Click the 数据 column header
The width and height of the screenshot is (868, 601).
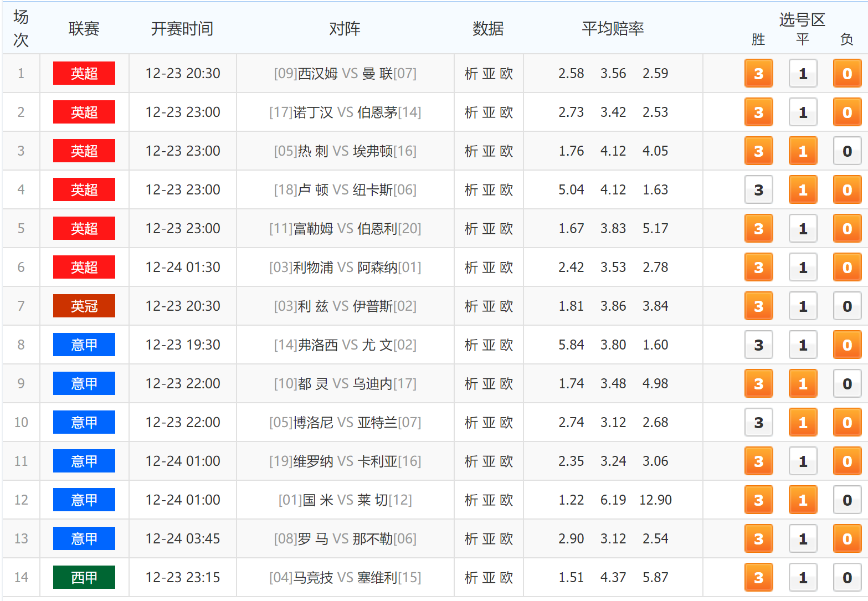488,28
